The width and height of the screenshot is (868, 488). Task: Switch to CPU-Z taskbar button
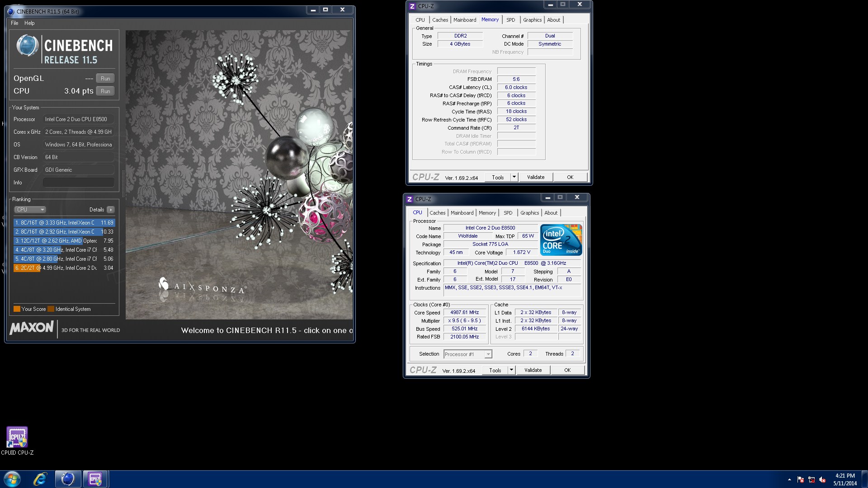[x=95, y=479]
